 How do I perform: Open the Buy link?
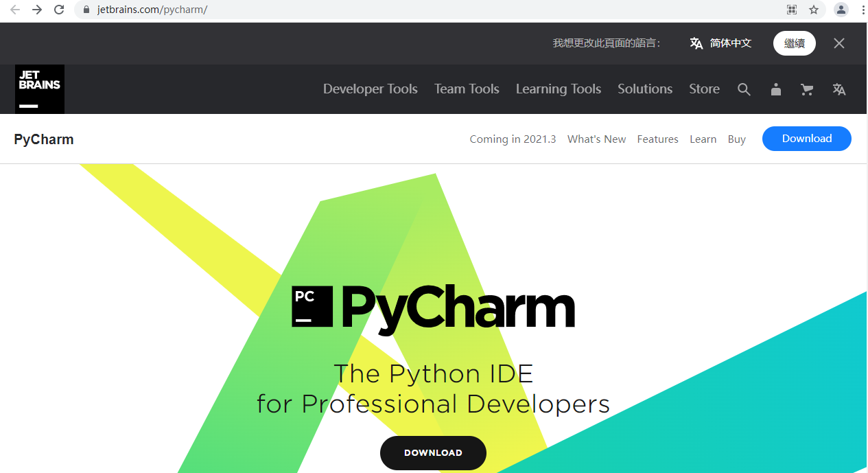[737, 139]
